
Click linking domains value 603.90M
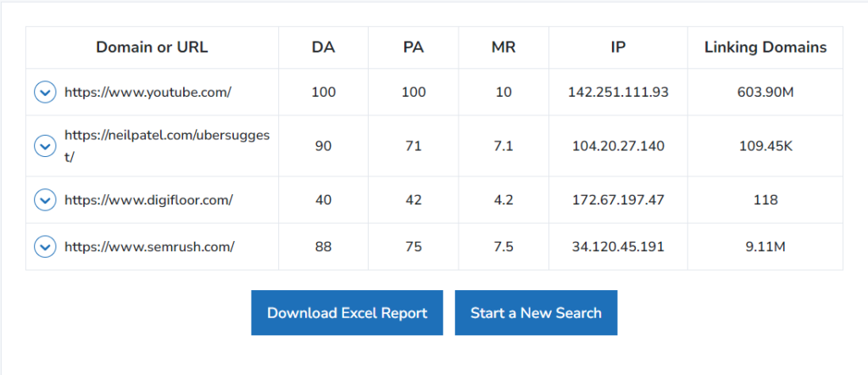coord(765,92)
